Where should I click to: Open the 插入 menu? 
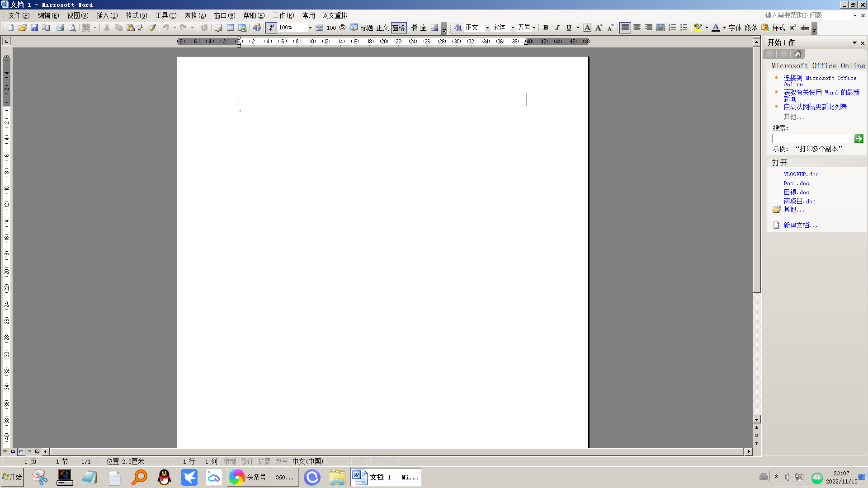point(107,15)
